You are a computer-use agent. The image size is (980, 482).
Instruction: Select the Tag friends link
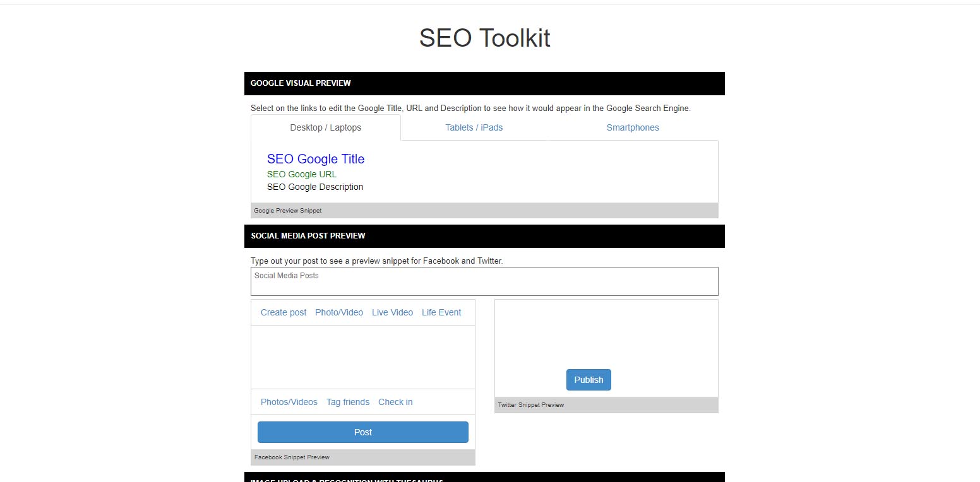[x=347, y=402]
